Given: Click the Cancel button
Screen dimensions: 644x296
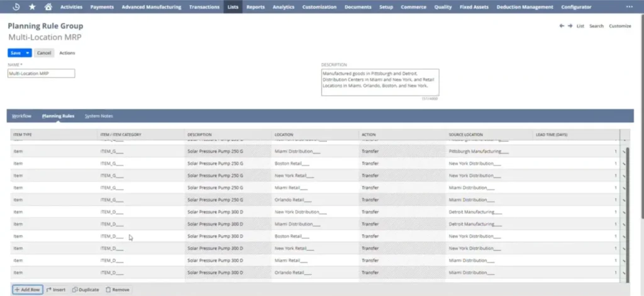Looking at the screenshot, I should [44, 53].
